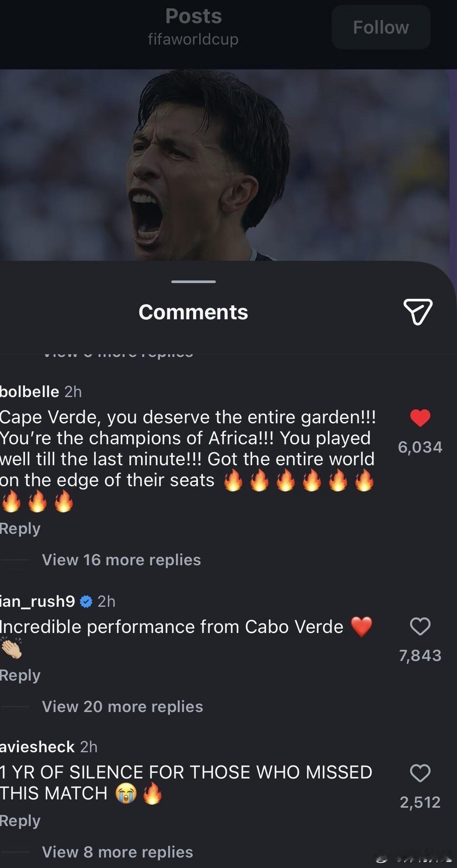Tap the Posts fifaworldcup header title
Screen dimensions: 457x868
[194, 27]
